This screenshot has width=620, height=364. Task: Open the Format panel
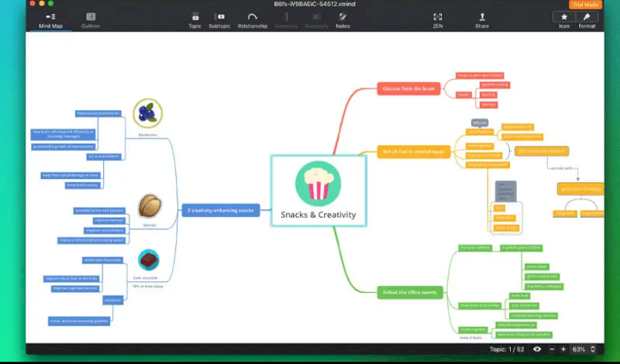(587, 19)
